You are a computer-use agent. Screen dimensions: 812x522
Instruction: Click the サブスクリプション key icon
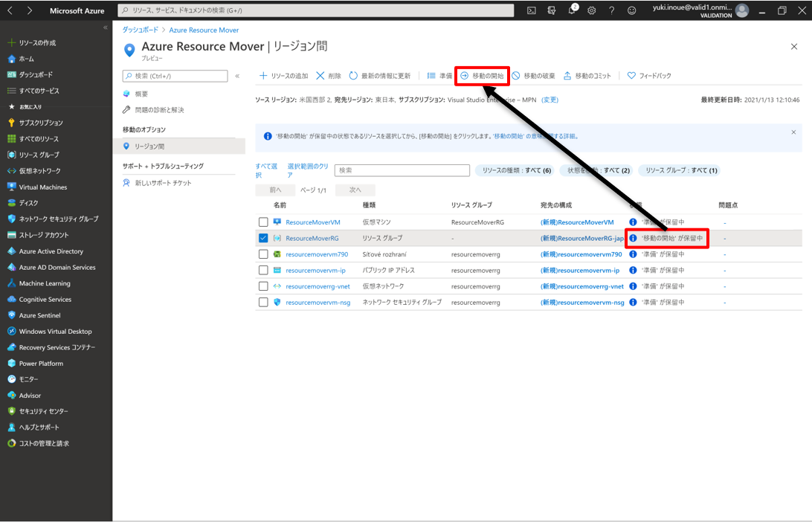pyautogui.click(x=11, y=123)
